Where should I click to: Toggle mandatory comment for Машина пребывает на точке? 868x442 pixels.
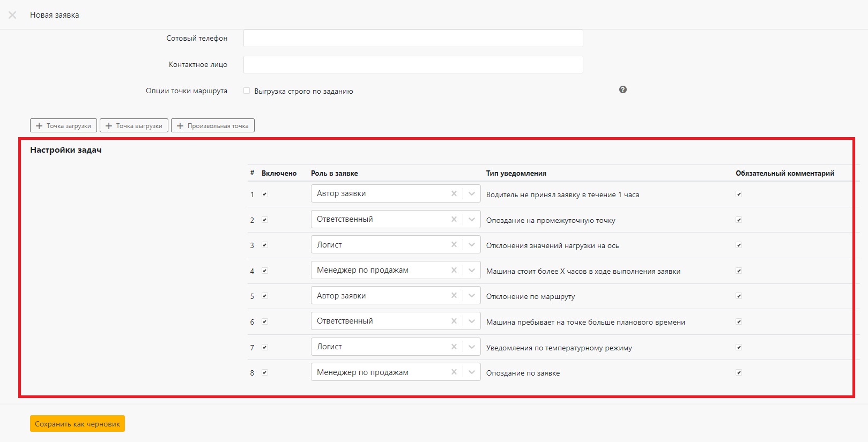point(739,321)
